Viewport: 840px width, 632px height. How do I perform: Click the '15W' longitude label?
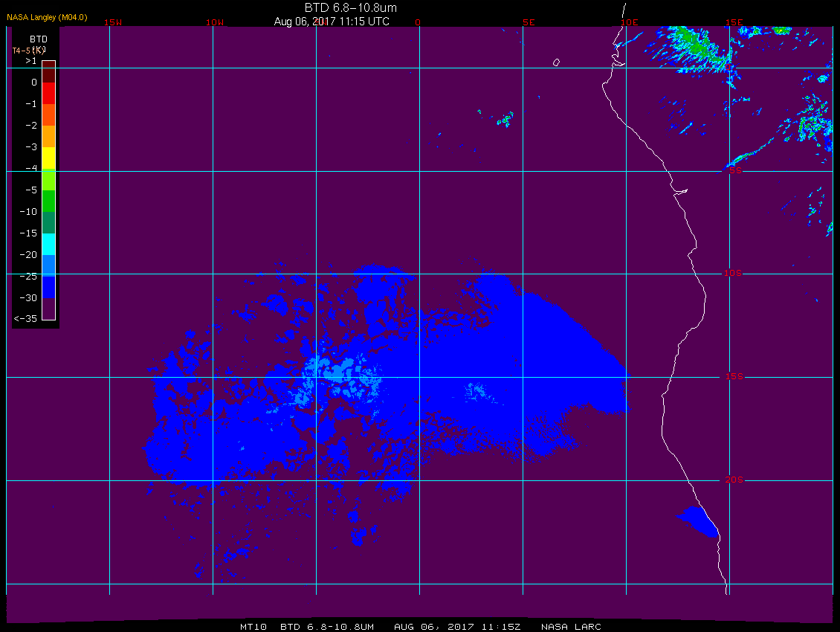pyautogui.click(x=113, y=22)
